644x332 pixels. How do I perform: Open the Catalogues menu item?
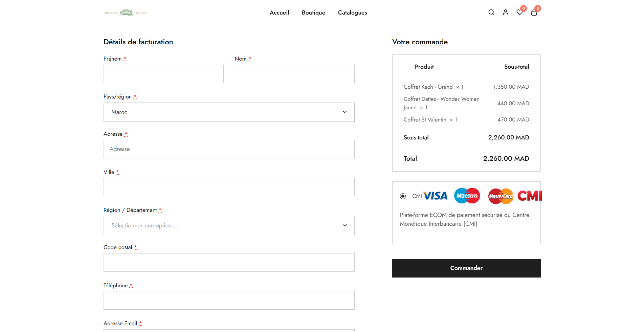pos(352,13)
